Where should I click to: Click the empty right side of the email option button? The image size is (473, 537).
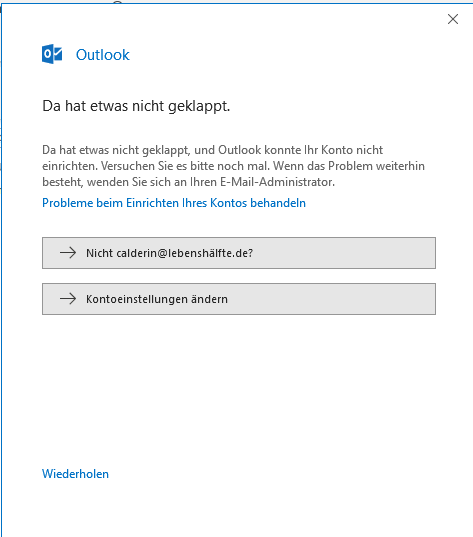point(344,253)
